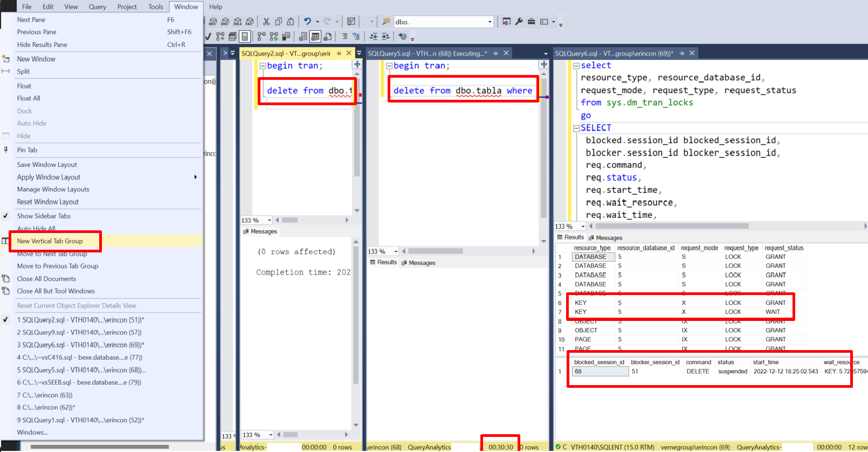Open tab list dropdown left of SQLQuery6 tab
This screenshot has height=452, width=868.
[x=546, y=53]
